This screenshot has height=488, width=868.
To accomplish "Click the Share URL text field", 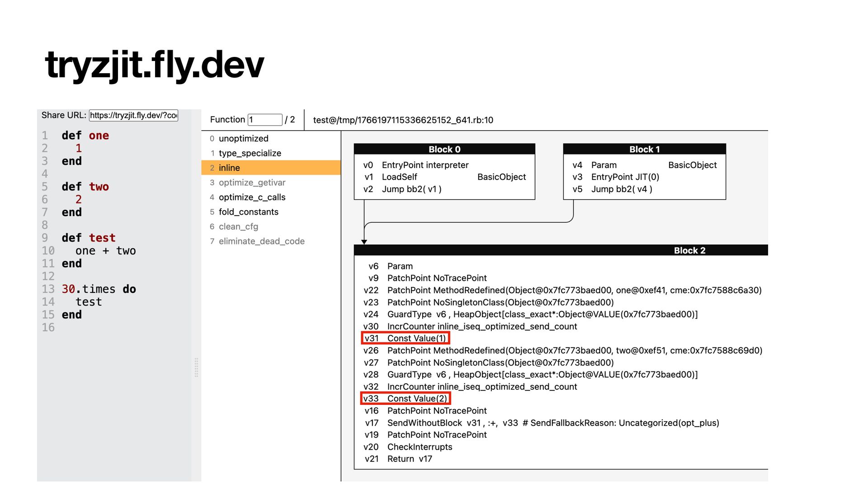I will tap(133, 115).
